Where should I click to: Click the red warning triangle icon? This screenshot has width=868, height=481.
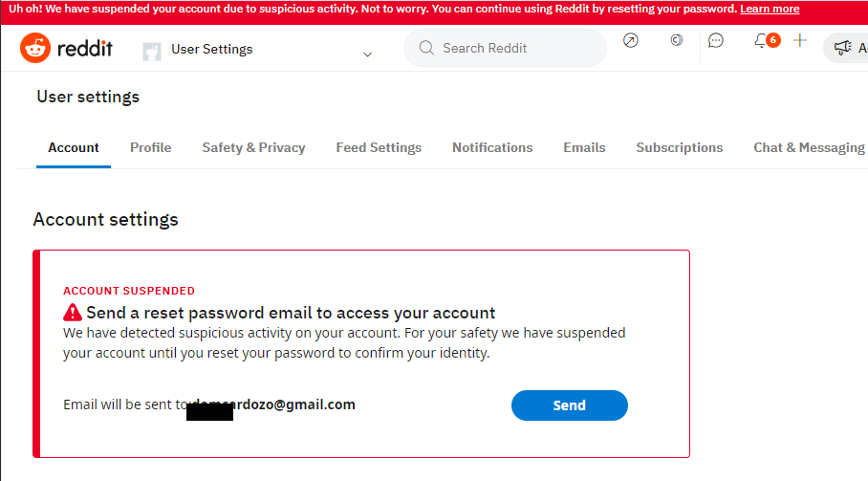(x=73, y=313)
